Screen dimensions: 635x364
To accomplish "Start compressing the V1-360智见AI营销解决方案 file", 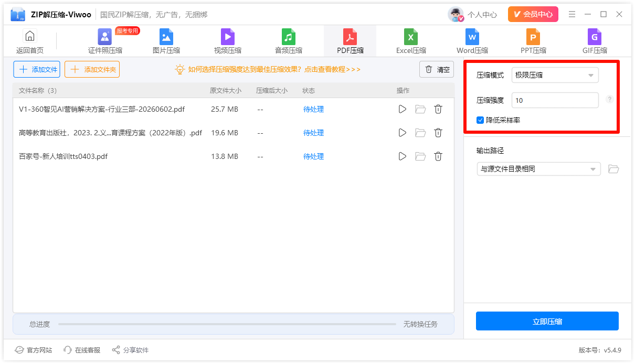I will coord(403,109).
